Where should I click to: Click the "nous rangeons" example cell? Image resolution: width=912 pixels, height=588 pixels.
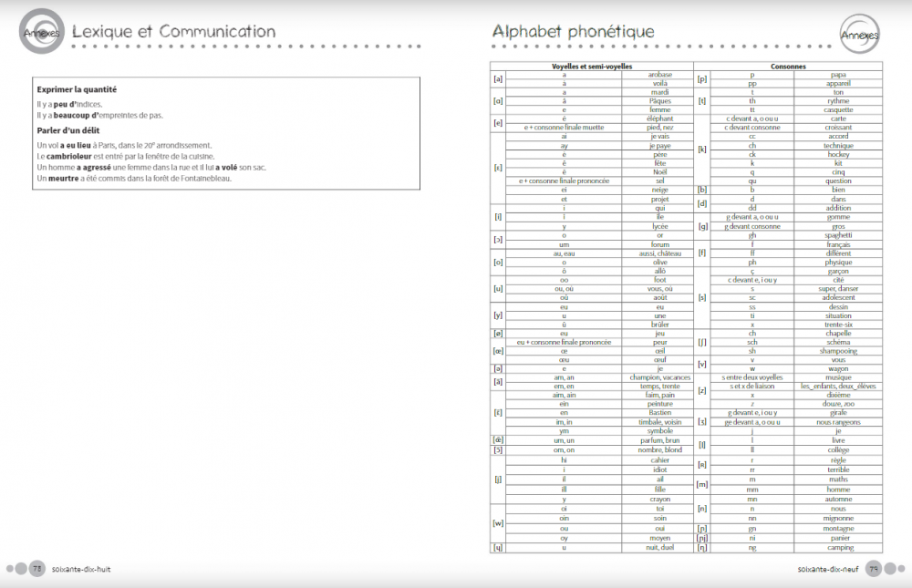[x=838, y=422]
